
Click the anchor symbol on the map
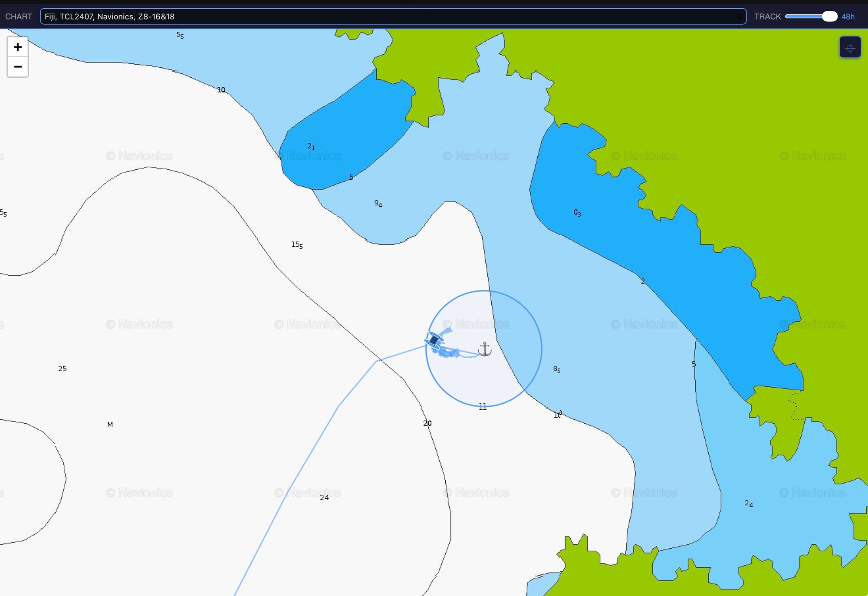click(484, 349)
